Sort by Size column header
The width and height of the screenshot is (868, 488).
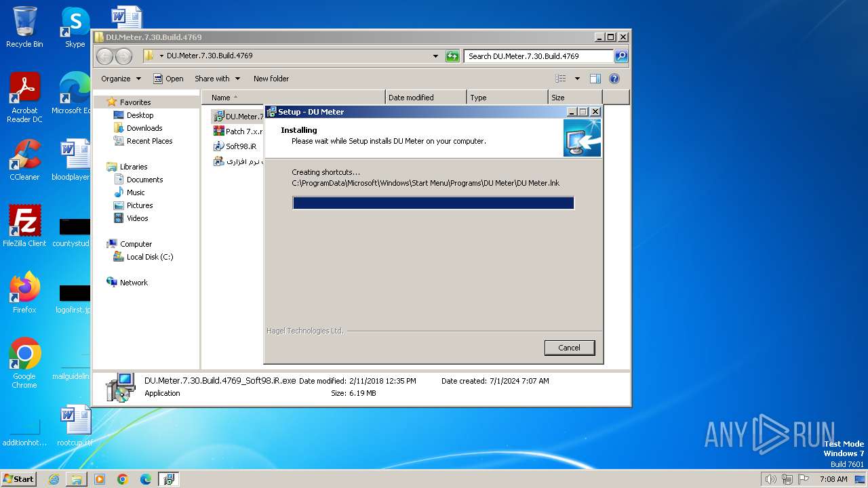575,98
